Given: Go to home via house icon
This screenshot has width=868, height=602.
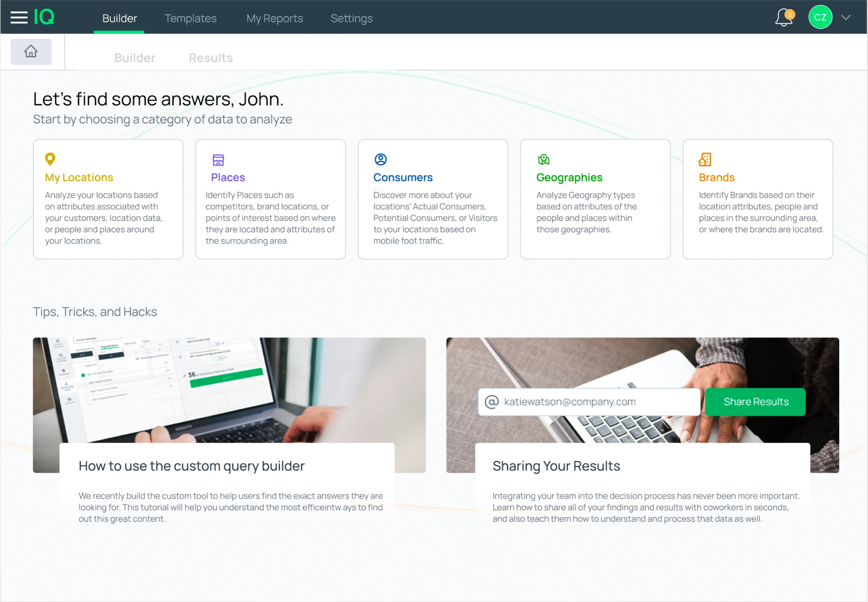Looking at the screenshot, I should coord(31,52).
